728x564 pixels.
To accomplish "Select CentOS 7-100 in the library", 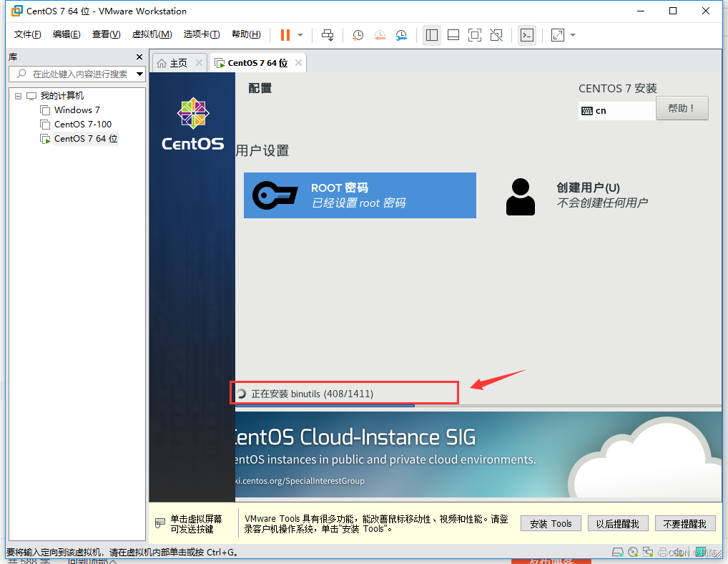I will pos(83,125).
